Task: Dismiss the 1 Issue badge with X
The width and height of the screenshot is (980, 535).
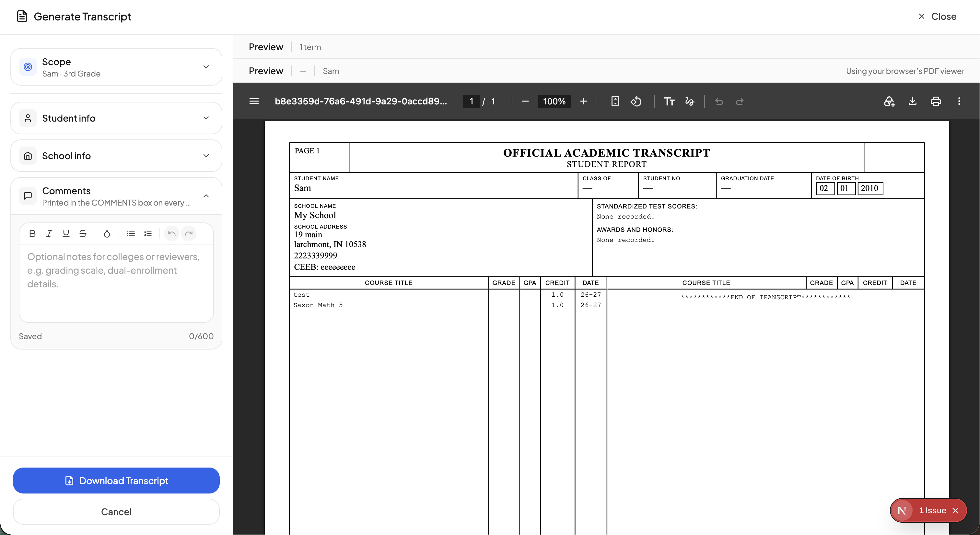Action: pyautogui.click(x=955, y=511)
